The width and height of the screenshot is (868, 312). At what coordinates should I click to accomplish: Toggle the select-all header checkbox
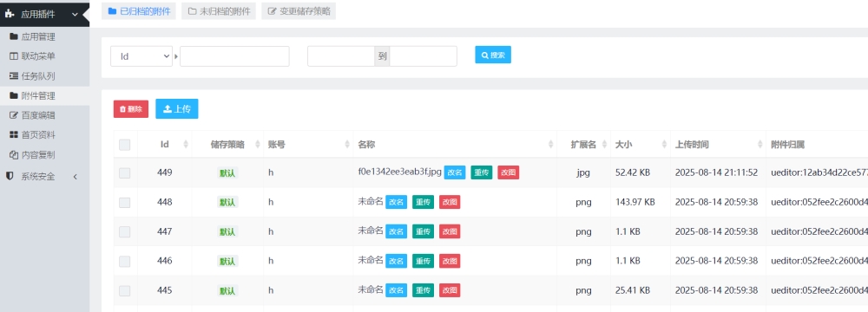coord(124,145)
